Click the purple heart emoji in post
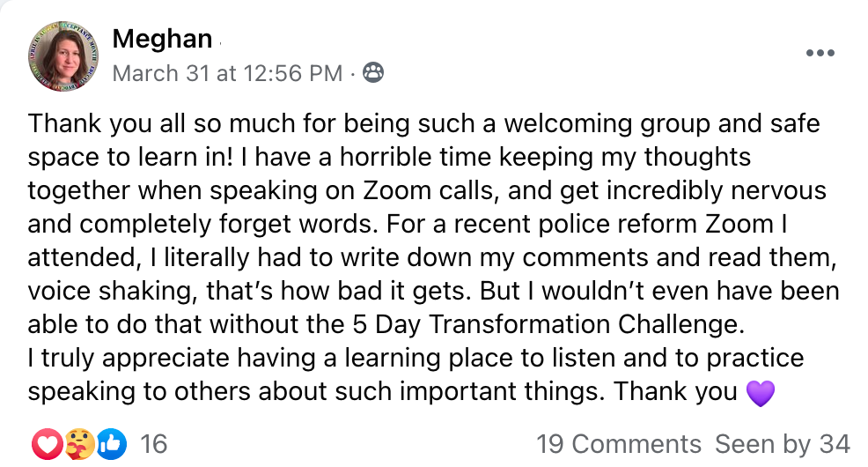 coord(760,392)
